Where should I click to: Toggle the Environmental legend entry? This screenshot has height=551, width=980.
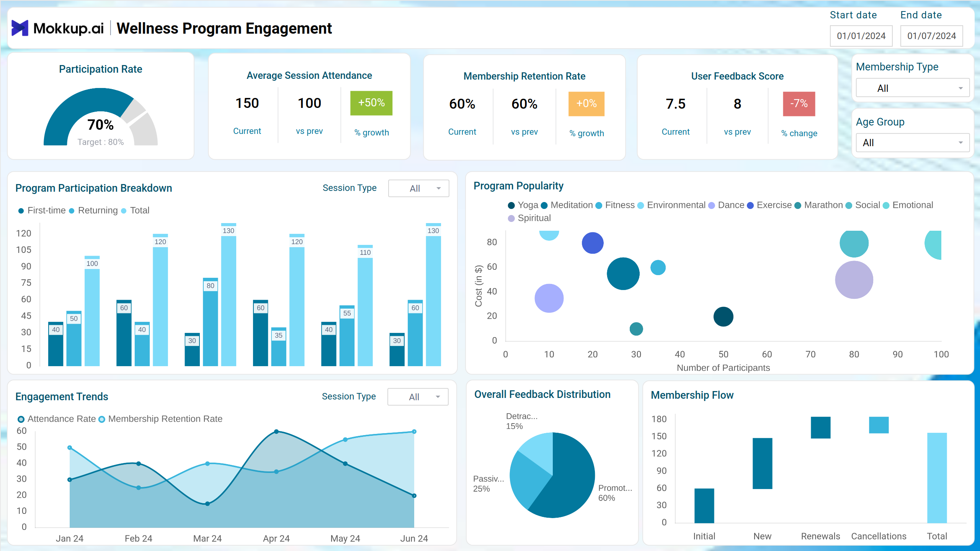coord(671,205)
